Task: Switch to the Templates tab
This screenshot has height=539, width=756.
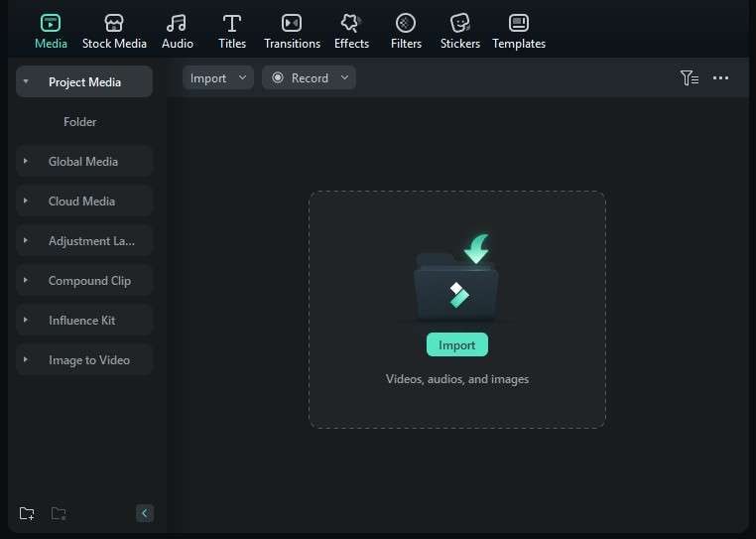Action: pos(519,32)
